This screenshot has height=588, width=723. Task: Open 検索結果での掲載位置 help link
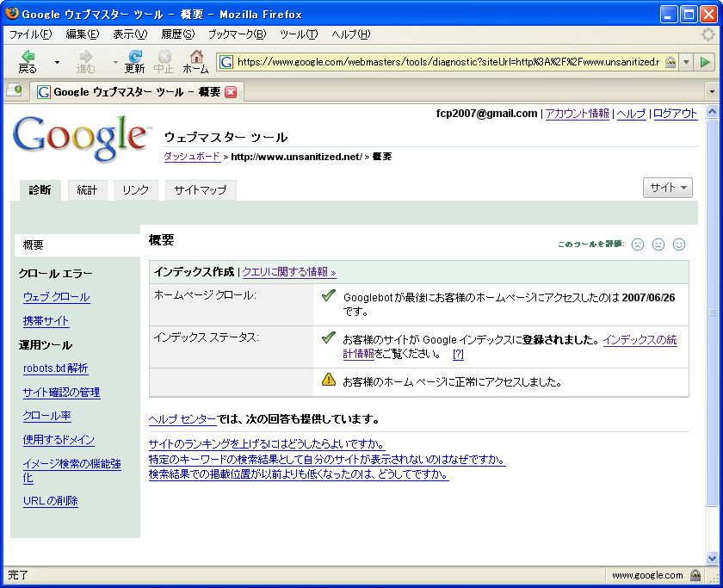(299, 474)
